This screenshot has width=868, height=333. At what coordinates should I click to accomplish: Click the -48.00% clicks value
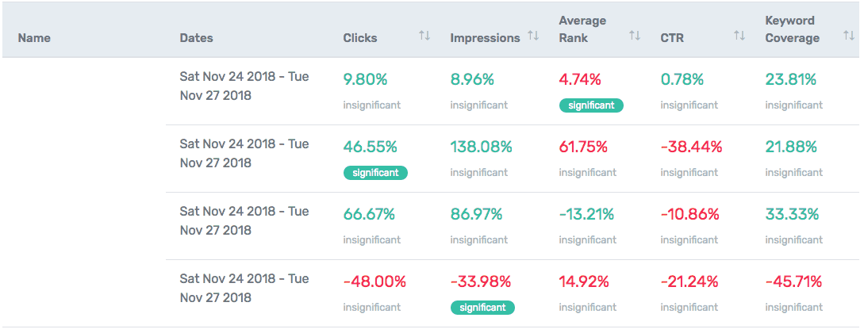pos(374,281)
